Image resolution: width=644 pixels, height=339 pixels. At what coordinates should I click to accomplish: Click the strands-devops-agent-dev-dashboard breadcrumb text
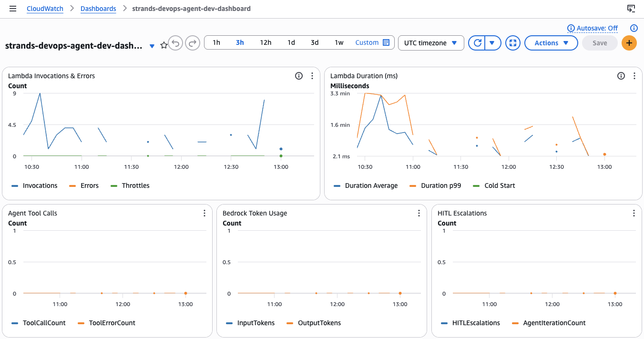pos(191,9)
